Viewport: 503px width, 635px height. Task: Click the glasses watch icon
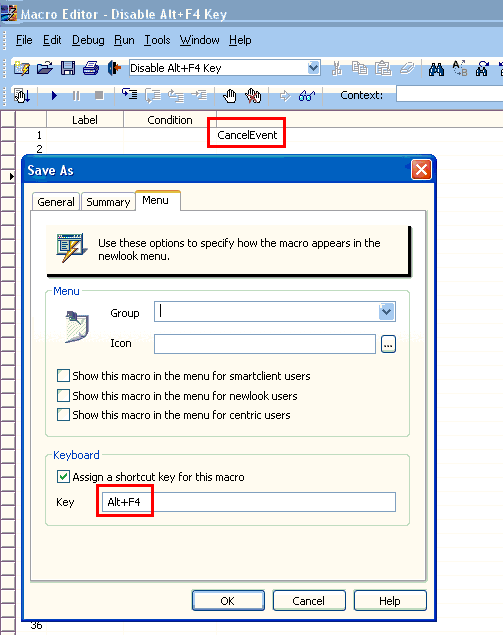tap(307, 96)
